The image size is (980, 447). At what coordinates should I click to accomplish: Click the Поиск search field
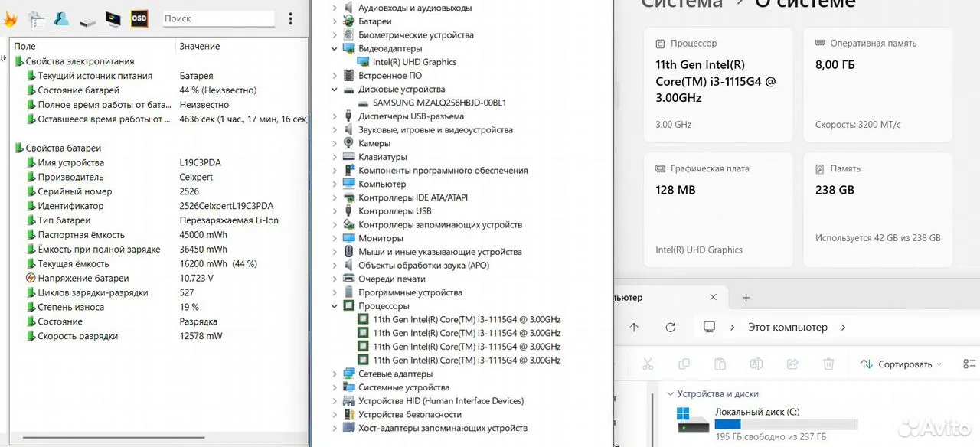[219, 18]
